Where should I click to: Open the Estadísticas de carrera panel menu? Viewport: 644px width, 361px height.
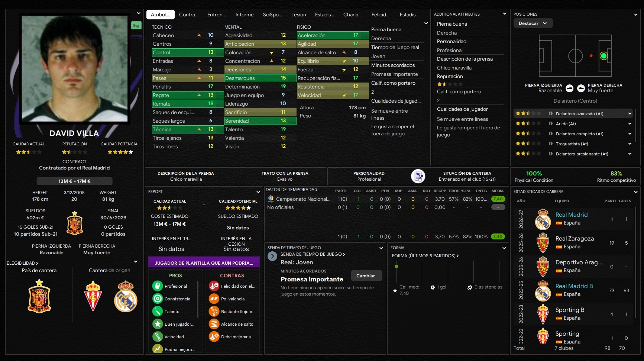pos(636,192)
